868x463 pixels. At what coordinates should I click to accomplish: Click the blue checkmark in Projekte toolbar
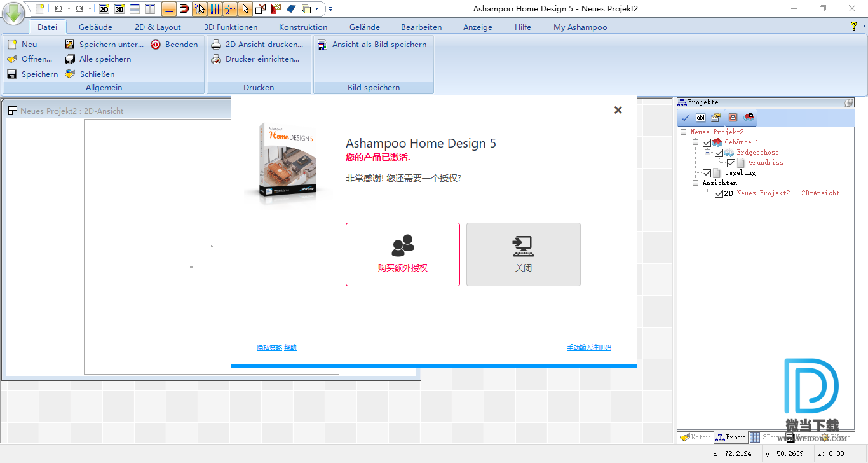pyautogui.click(x=686, y=118)
